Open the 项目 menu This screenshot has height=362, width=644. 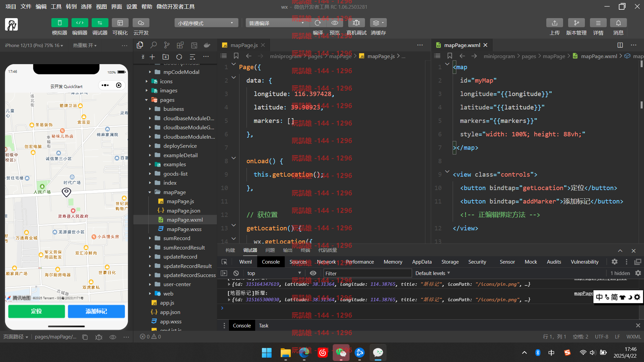[x=10, y=6]
